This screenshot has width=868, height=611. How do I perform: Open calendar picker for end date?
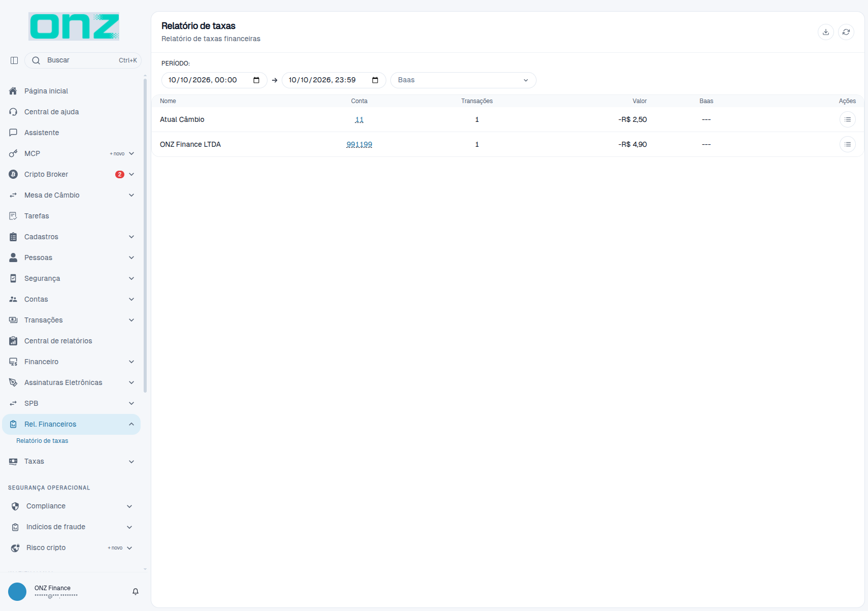[x=375, y=80]
